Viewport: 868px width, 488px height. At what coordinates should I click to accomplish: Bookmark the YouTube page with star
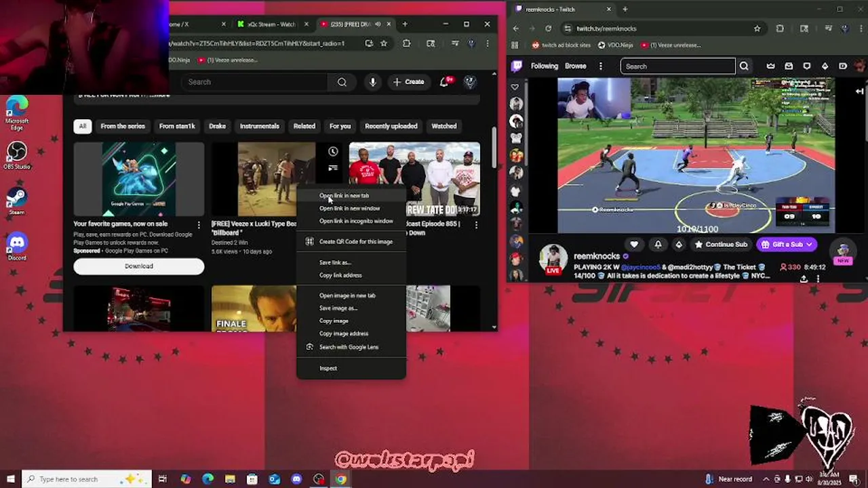(x=384, y=43)
